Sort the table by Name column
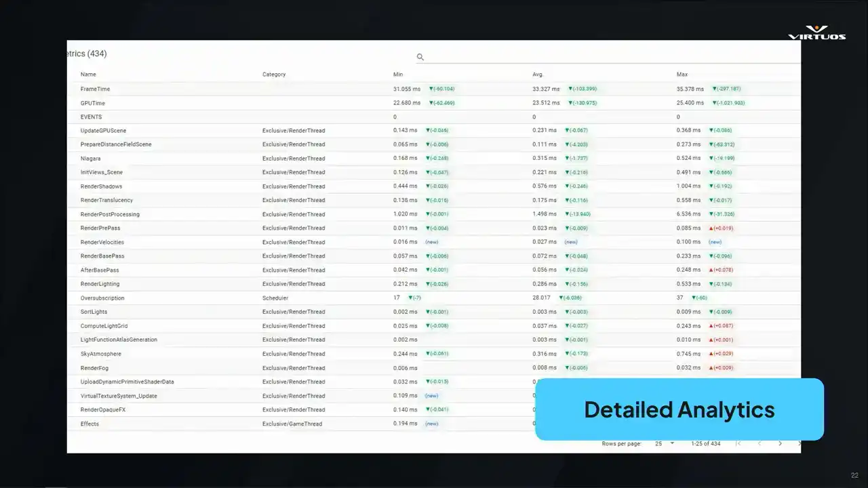 click(x=88, y=75)
